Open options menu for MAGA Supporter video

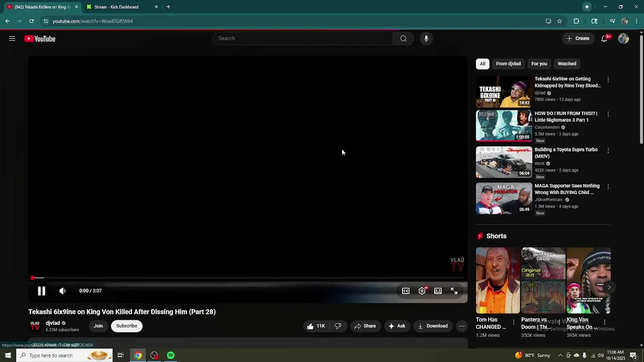[608, 187]
